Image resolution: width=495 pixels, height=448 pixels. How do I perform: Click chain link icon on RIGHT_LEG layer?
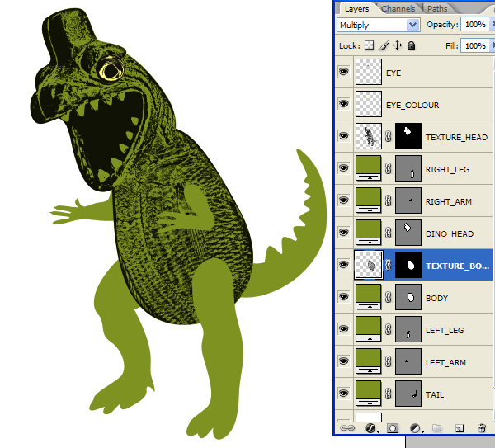pos(389,168)
